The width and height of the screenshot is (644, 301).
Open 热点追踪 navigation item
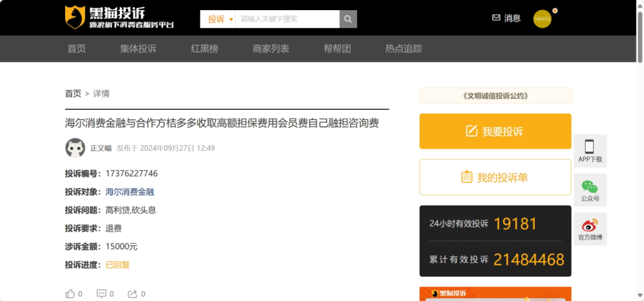[x=403, y=48]
